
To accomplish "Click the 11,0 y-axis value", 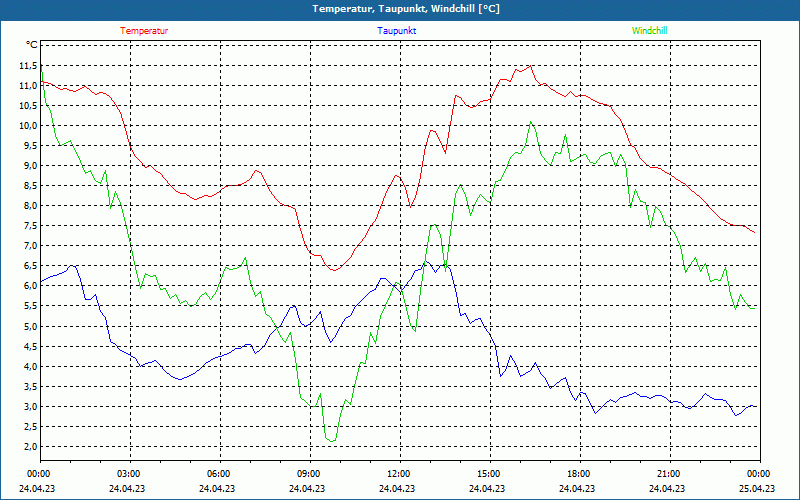I will click(x=29, y=85).
